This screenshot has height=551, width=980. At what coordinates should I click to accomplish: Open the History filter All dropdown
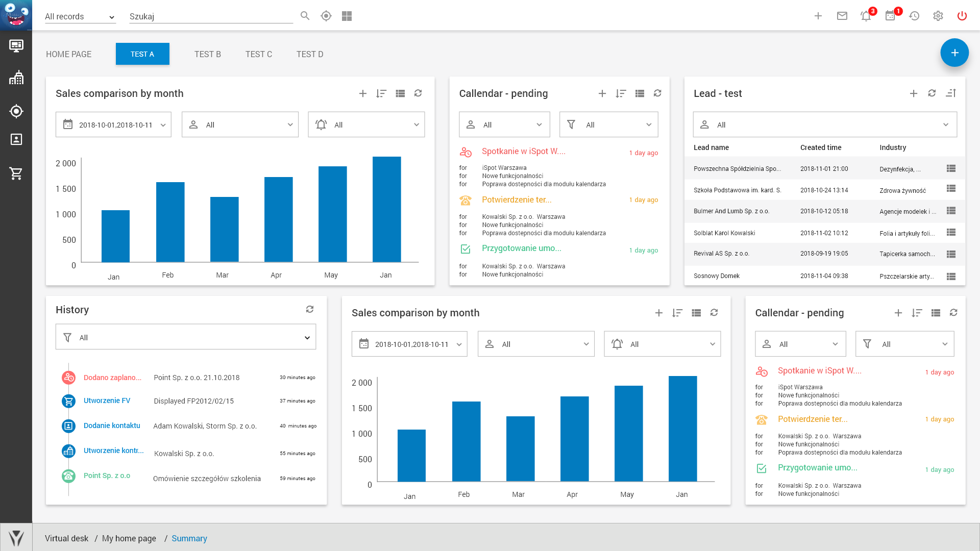[186, 337]
